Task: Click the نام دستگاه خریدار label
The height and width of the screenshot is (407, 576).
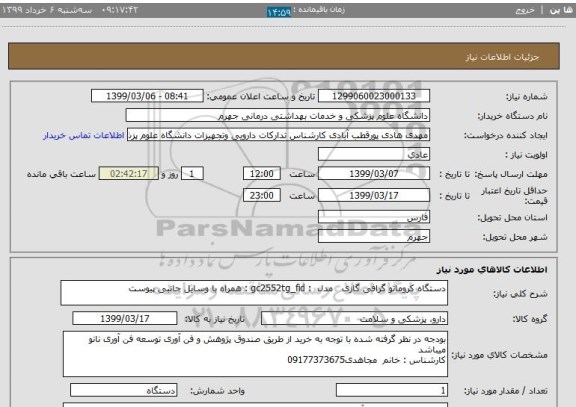Action: (x=512, y=116)
